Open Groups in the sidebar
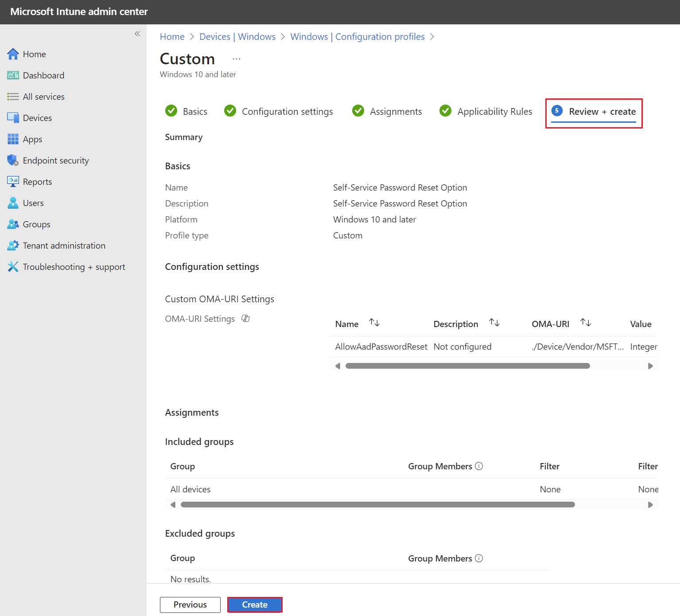 pos(29,224)
